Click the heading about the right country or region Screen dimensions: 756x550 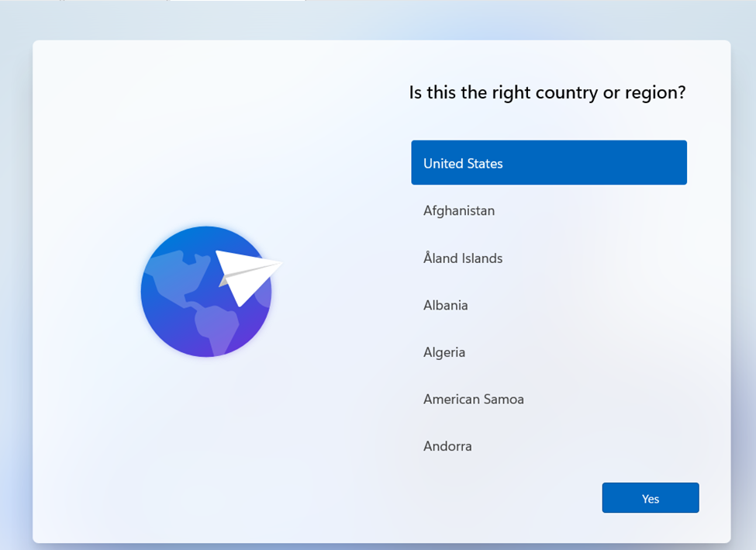tap(547, 93)
